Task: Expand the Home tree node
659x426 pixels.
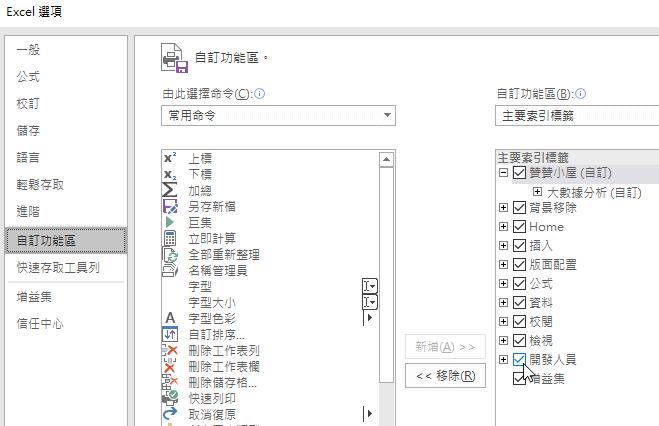Action: point(503,226)
